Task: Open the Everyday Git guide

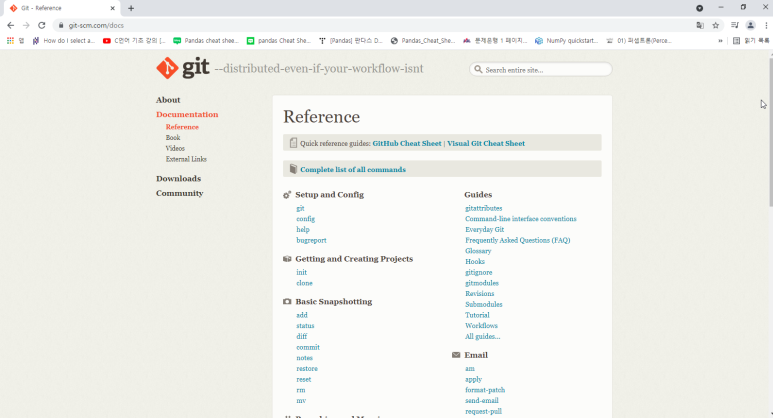Action: [x=485, y=230]
